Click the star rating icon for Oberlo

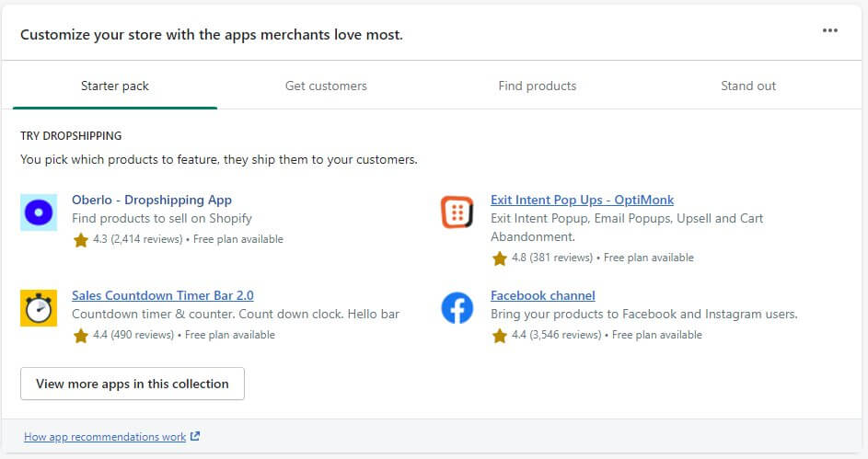(81, 240)
